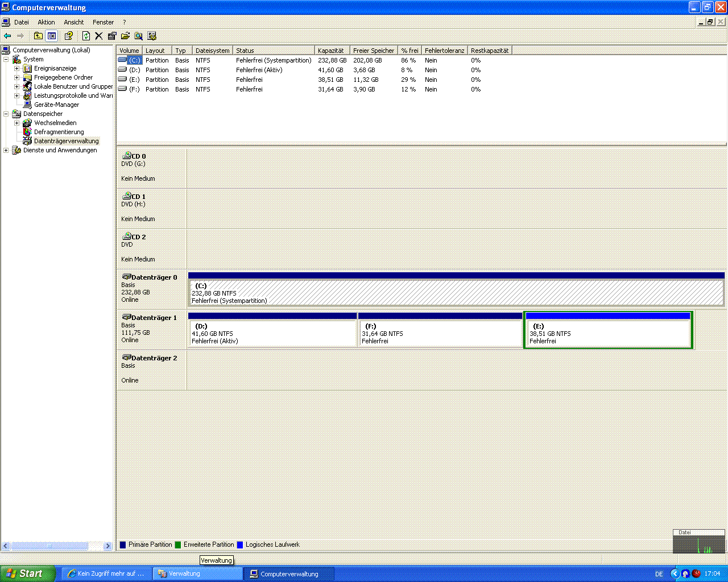
Task: Click the Back arrow in the toolbar
Action: point(7,36)
